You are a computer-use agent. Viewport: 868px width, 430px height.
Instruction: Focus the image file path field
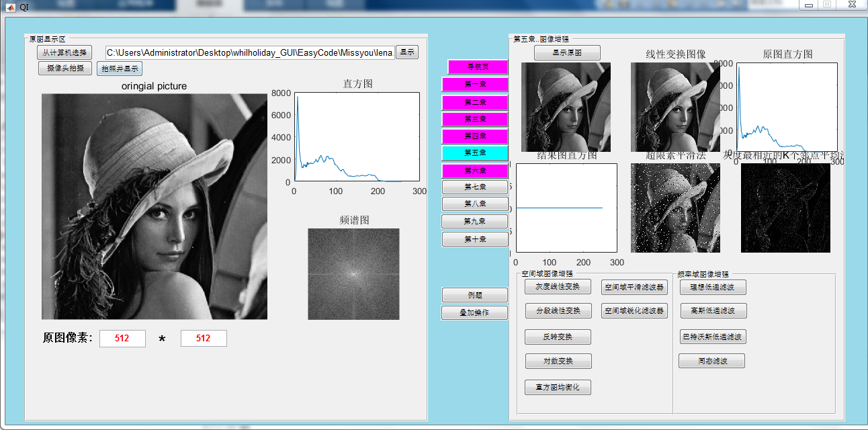click(x=249, y=53)
